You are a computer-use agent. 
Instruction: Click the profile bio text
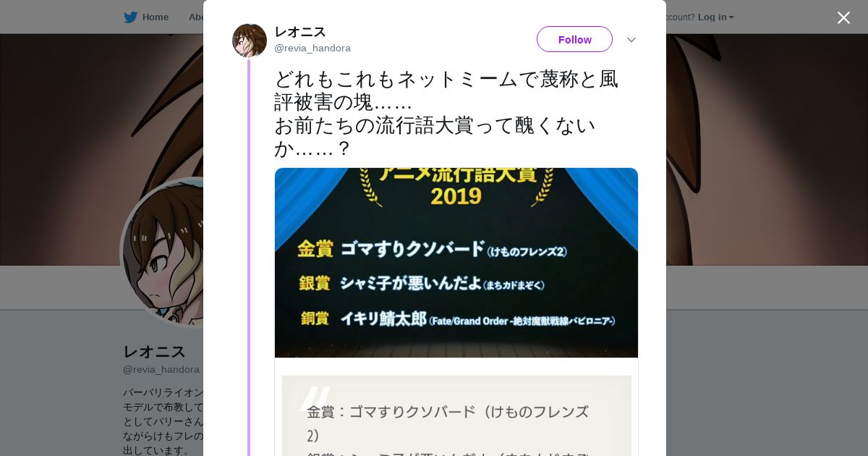163,421
